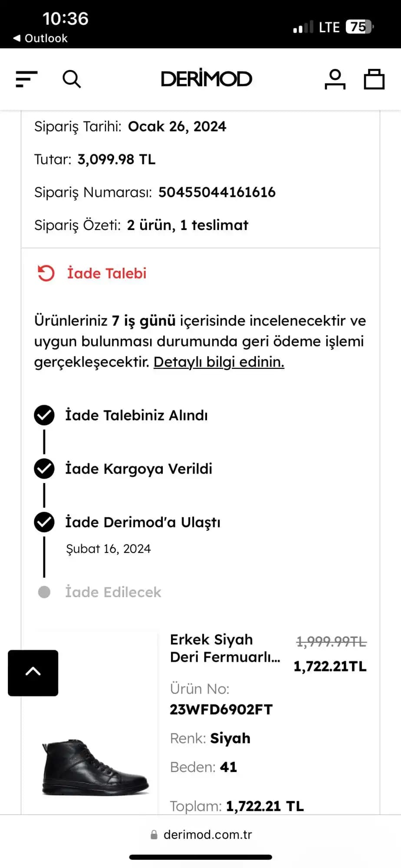The width and height of the screenshot is (401, 868).
Task: Tap the lock icon beside derimod.com.tr
Action: coord(154,835)
